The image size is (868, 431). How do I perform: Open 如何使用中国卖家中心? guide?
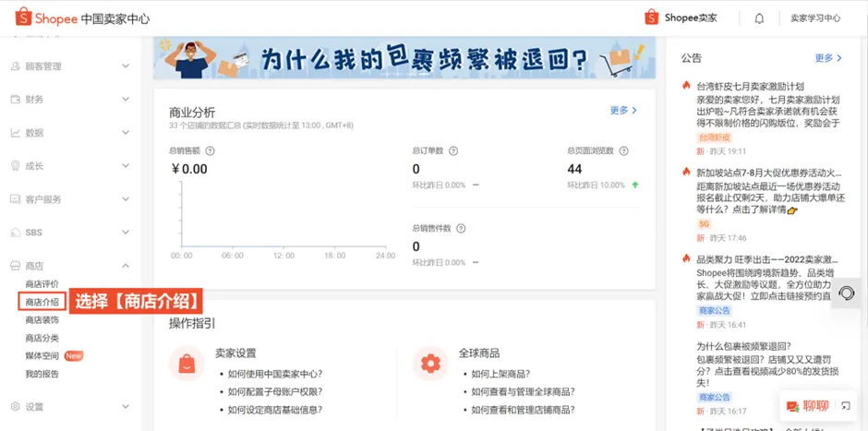tap(275, 374)
